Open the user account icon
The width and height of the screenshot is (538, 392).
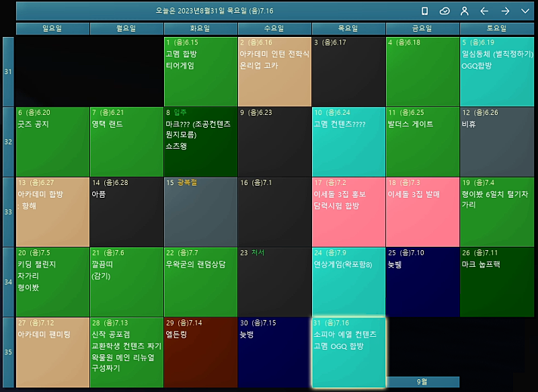click(x=464, y=11)
